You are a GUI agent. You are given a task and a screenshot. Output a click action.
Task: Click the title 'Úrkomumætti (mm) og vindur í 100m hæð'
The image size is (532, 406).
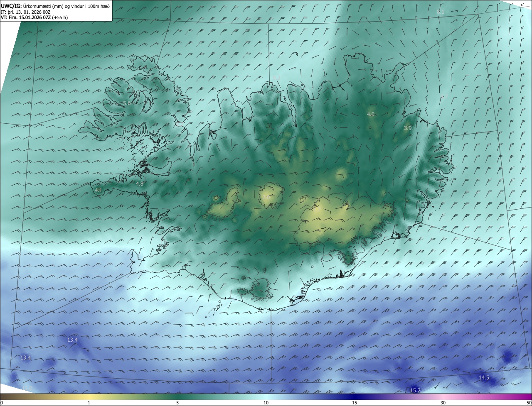(x=66, y=6)
